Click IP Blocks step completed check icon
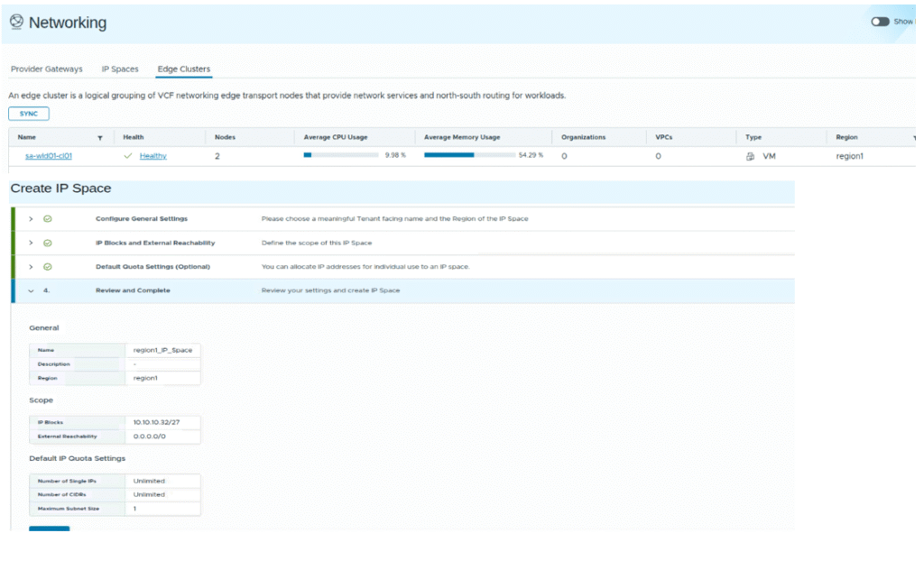 (48, 243)
